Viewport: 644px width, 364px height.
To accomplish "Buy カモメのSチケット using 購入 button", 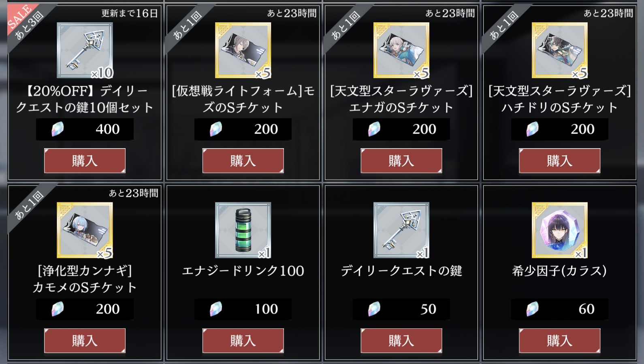I will click(85, 341).
